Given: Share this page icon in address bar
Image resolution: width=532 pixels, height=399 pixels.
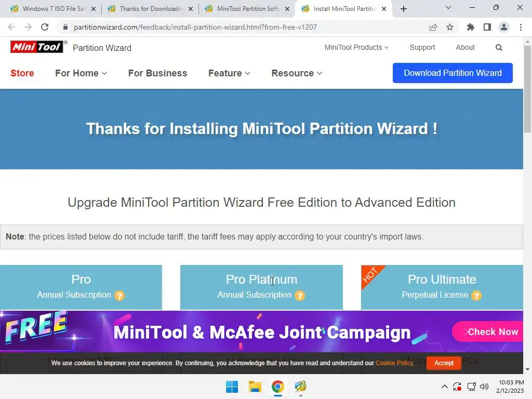Looking at the screenshot, I should 433,27.
